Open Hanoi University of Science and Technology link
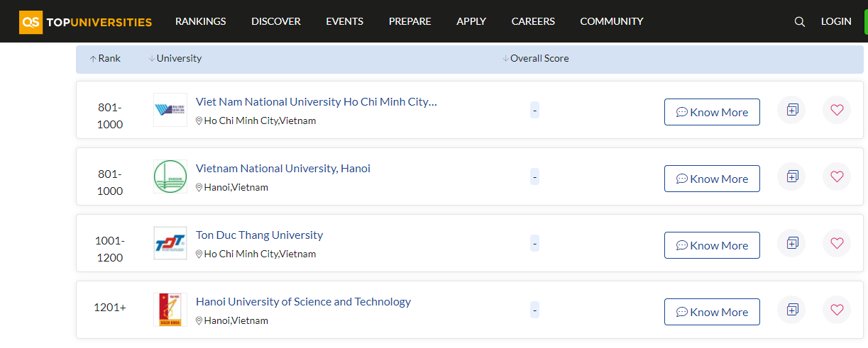The height and width of the screenshot is (348, 868). pos(303,302)
